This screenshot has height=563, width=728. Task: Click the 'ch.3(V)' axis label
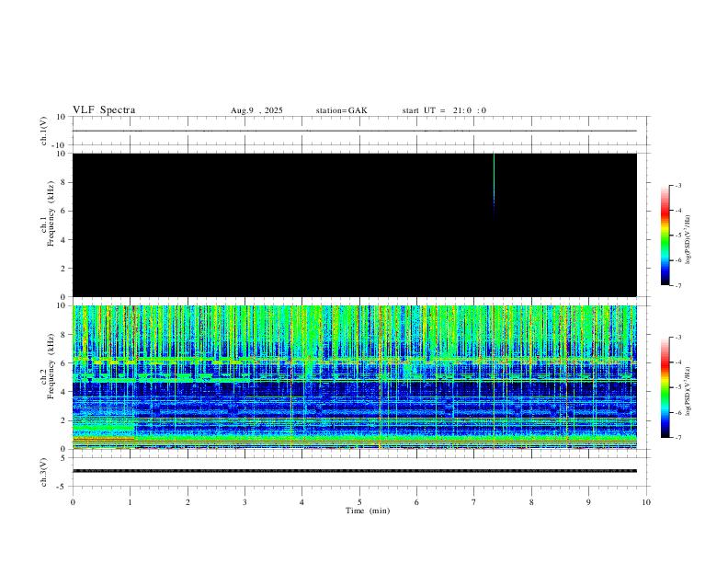[x=44, y=472]
